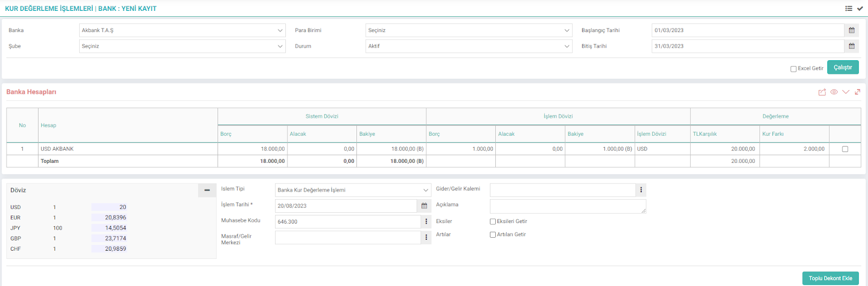The image size is (868, 286).
Task: Click the No column header
Action: (x=22, y=125)
